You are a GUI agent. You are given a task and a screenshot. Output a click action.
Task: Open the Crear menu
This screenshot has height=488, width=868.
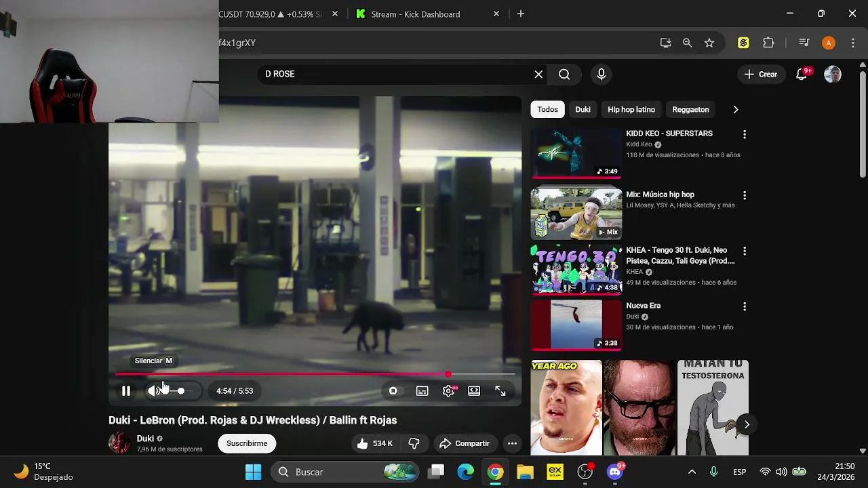[x=761, y=75]
